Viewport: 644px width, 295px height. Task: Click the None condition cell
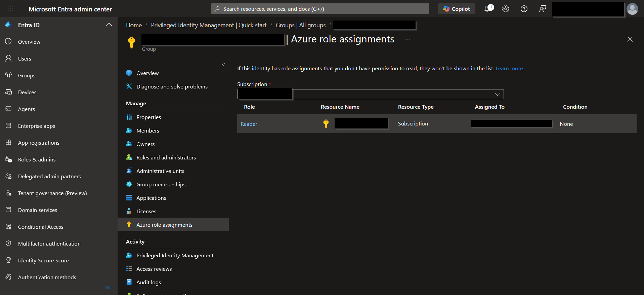point(566,124)
